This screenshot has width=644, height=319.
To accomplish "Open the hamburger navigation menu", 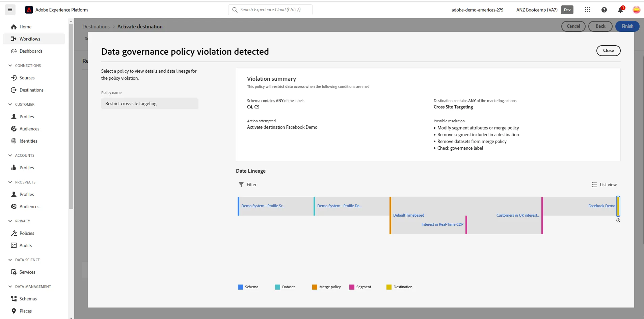I will (10, 10).
